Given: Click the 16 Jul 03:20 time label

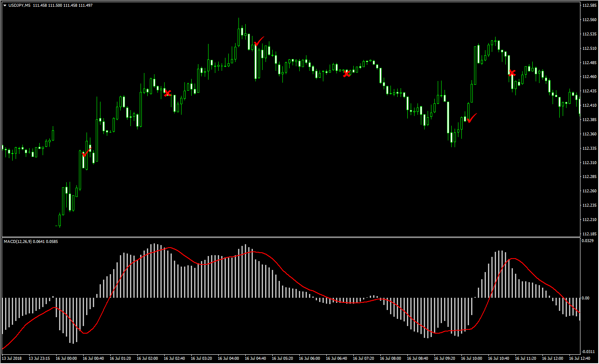Looking at the screenshot, I should point(201,359).
